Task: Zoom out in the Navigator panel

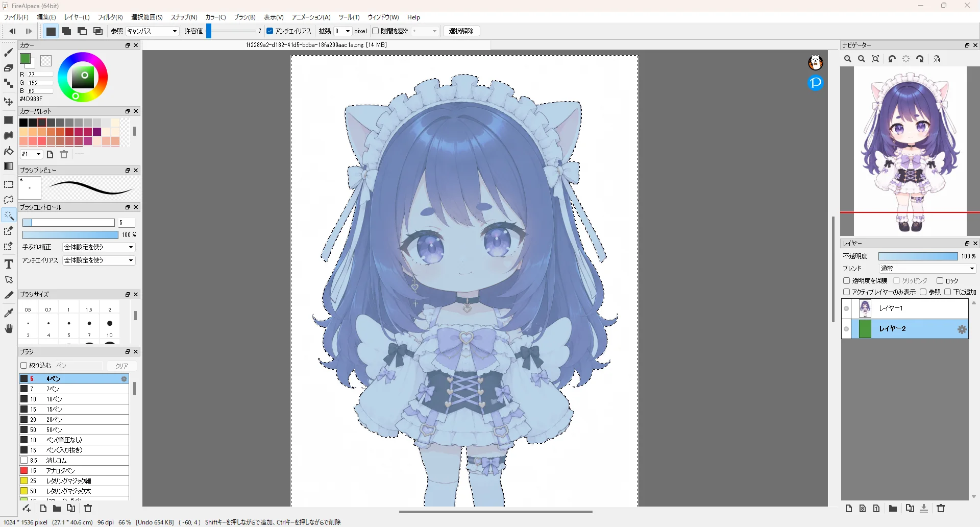Action: point(862,59)
